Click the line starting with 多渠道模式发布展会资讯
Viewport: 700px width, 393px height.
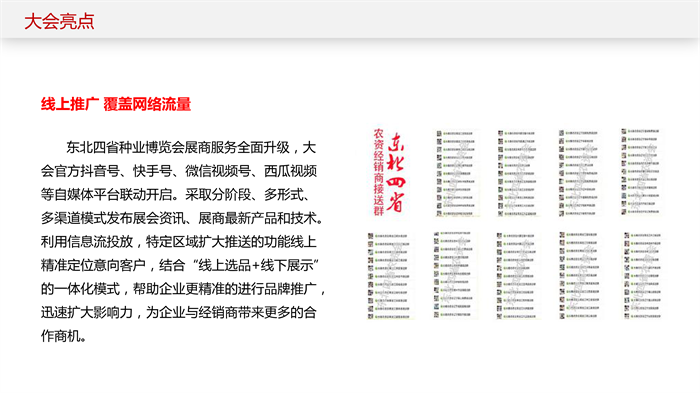click(182, 218)
